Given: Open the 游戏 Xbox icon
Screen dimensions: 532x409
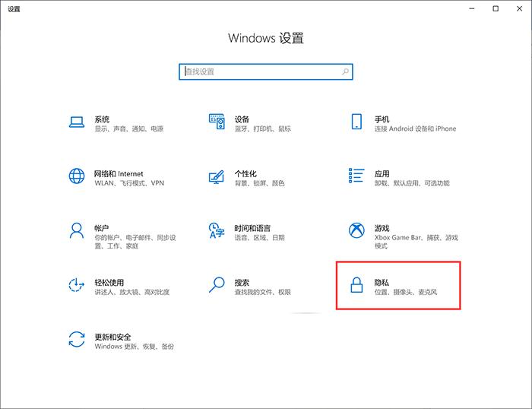Looking at the screenshot, I should [x=356, y=230].
